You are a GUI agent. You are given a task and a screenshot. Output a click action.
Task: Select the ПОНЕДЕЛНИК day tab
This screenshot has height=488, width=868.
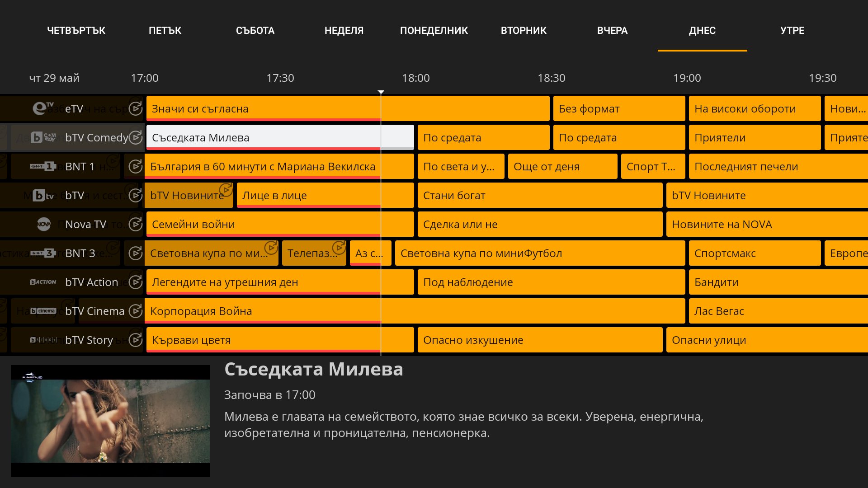434,31
